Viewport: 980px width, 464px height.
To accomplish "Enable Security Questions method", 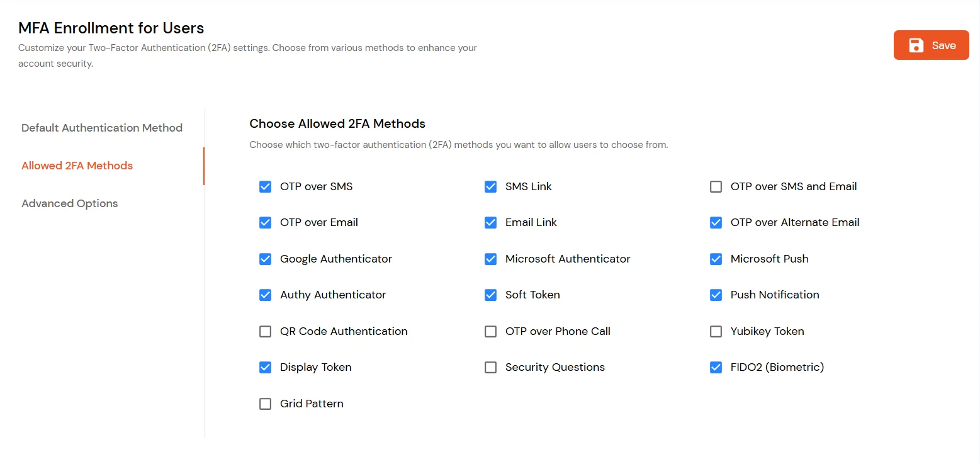I will [490, 367].
